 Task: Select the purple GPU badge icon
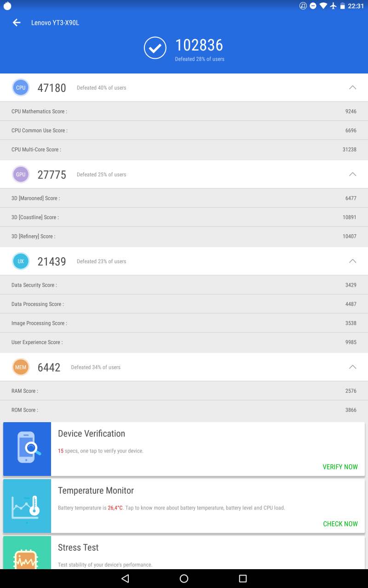pos(21,175)
